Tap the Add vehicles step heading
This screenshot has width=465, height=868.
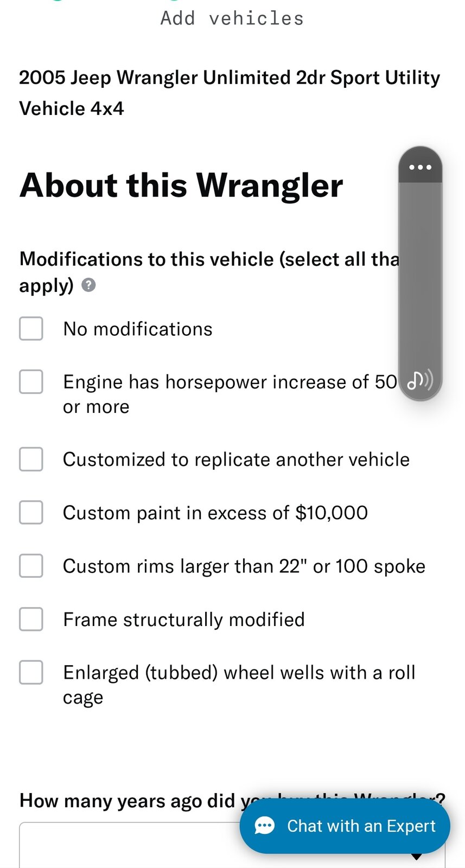(x=232, y=18)
